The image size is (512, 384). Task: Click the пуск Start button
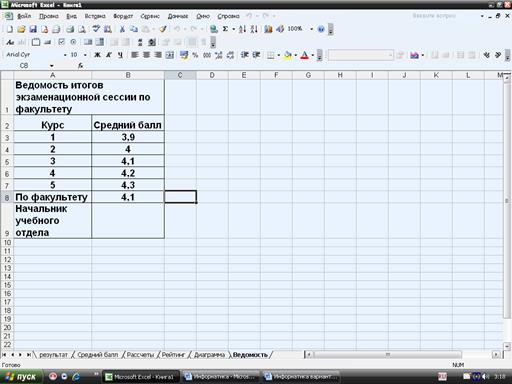[21, 377]
